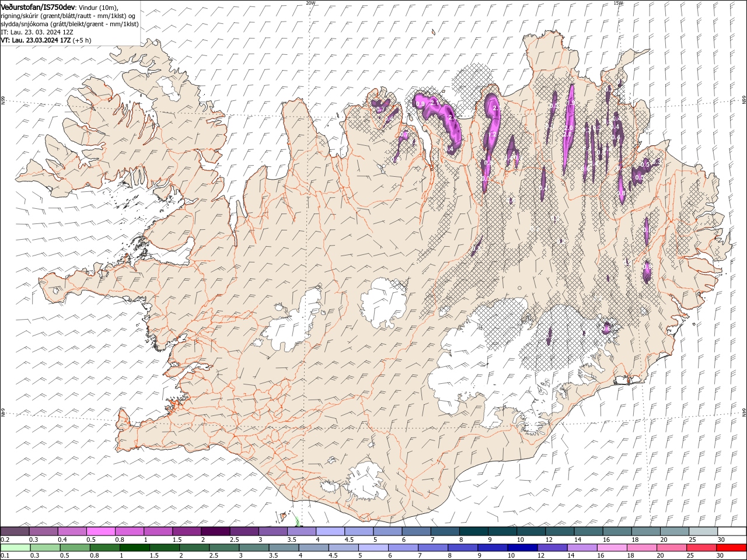Choose the grey-teal 16 snow legend swatch
The height and width of the screenshot is (560, 747).
617,531
